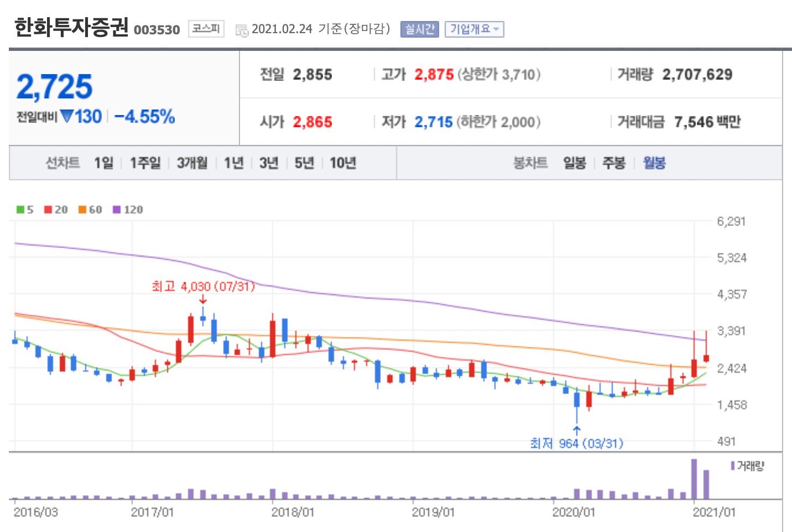Switch candle chart to 주봉
792x532 pixels.
[x=614, y=163]
